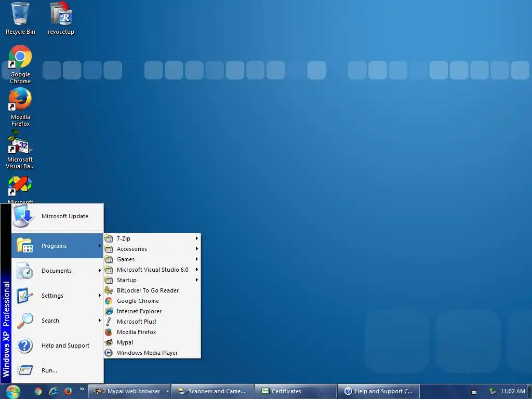The height and width of the screenshot is (399, 532).
Task: Show hidden quick launch items chevron
Action: 82,389
